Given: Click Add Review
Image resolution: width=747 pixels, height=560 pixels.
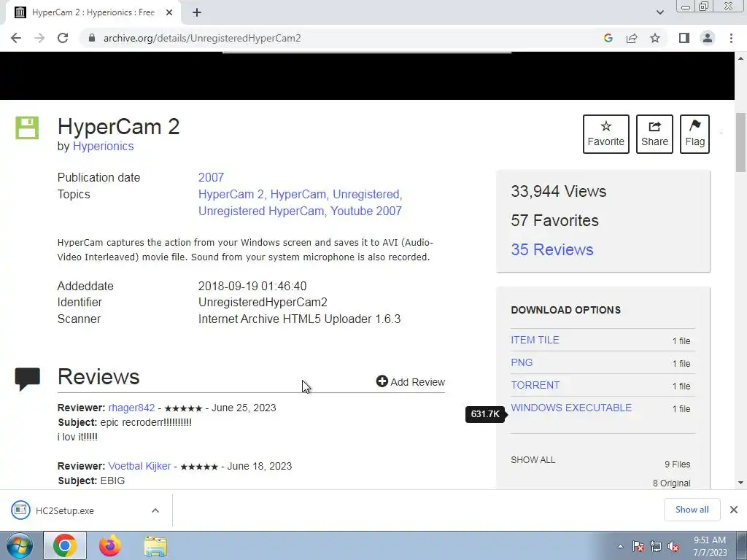Looking at the screenshot, I should click(410, 382).
